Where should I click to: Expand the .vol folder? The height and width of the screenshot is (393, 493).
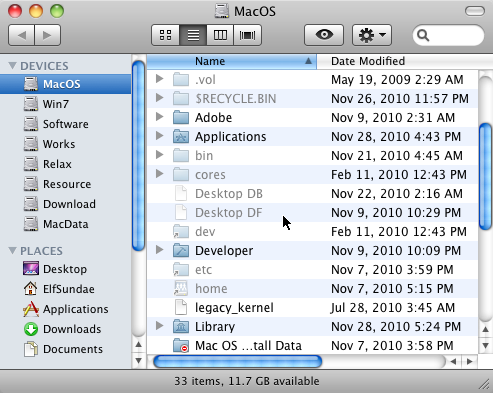[160, 79]
